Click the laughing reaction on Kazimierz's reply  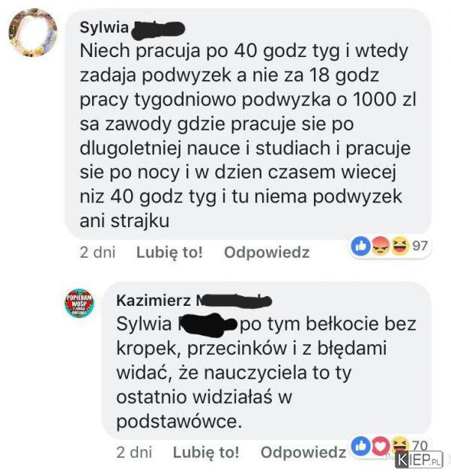click(x=400, y=445)
